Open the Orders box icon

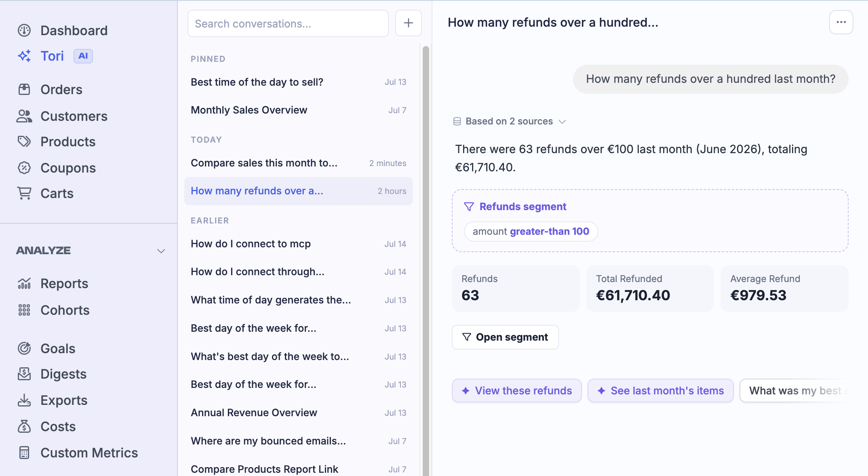(x=24, y=89)
